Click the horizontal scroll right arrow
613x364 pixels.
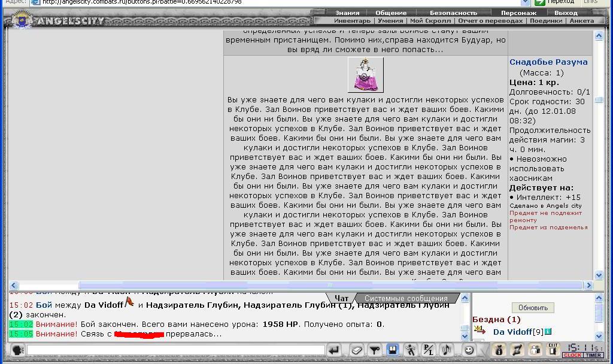tap(589, 286)
